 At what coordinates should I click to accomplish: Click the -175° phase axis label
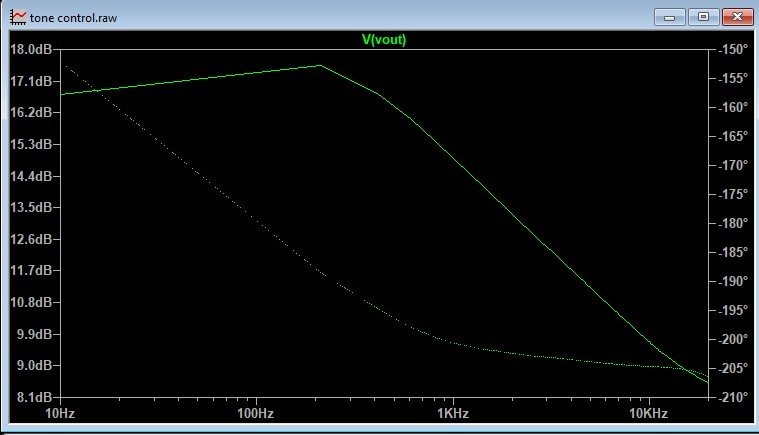coord(733,195)
